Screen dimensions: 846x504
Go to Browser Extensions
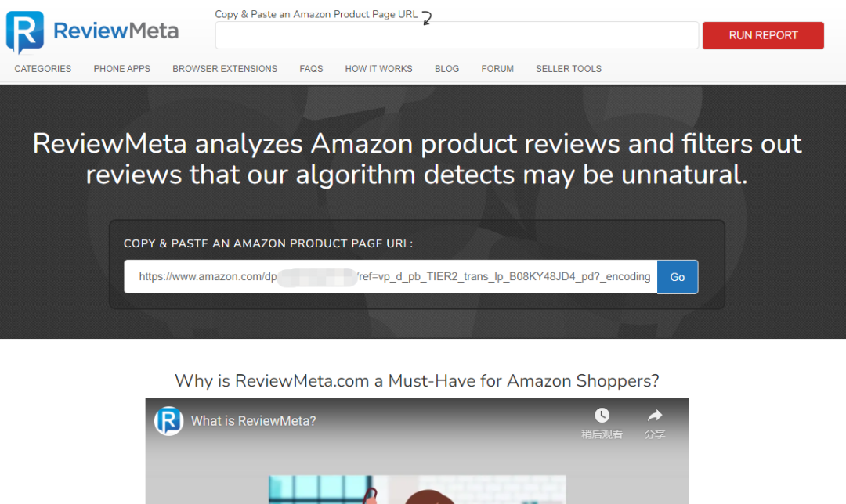225,68
